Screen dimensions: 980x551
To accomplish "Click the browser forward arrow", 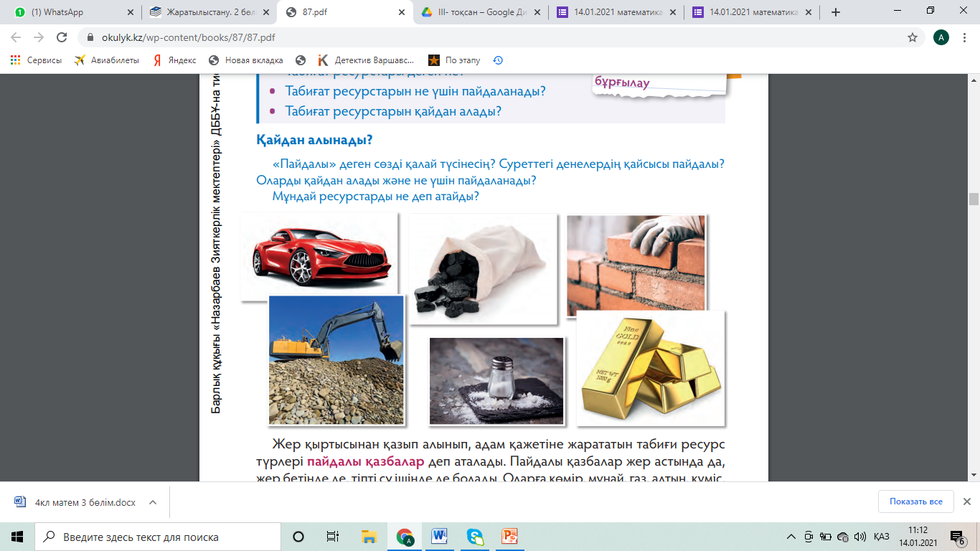I will (x=39, y=37).
